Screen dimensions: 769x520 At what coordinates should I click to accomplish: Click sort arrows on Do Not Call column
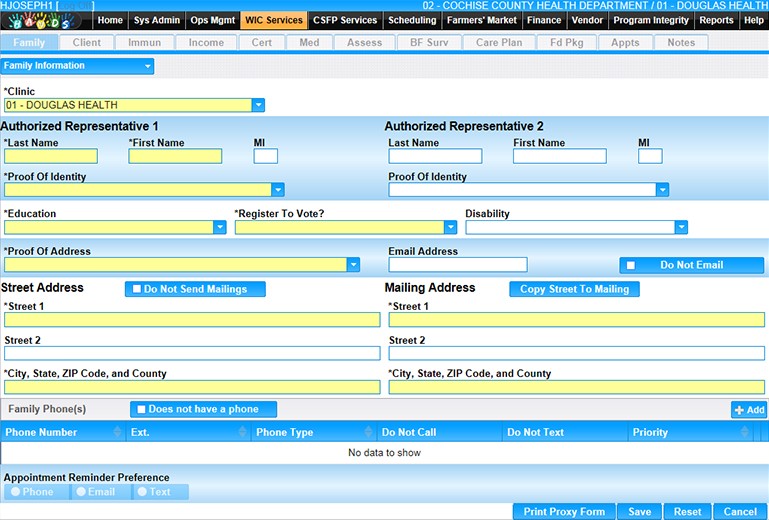coord(493,433)
